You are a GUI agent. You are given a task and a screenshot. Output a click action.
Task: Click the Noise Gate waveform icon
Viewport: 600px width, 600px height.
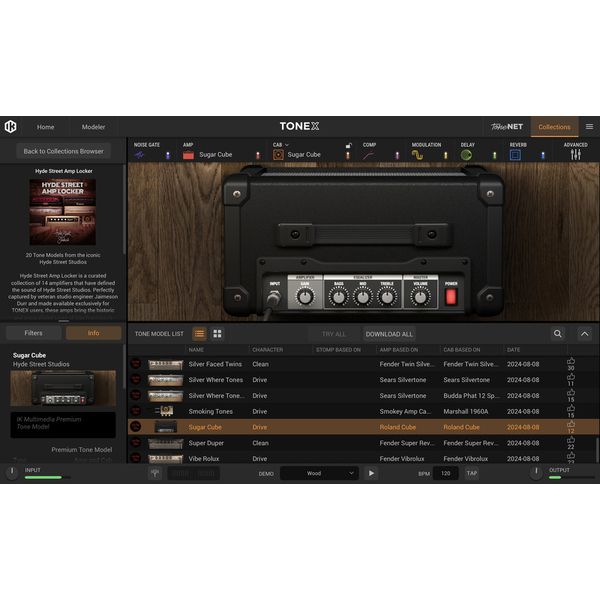tap(139, 155)
